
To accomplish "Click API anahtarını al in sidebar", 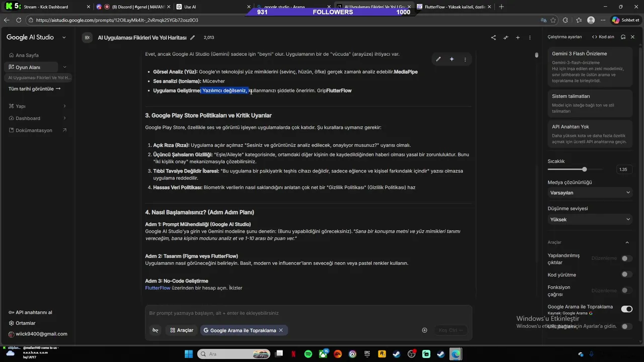I will pos(30,312).
